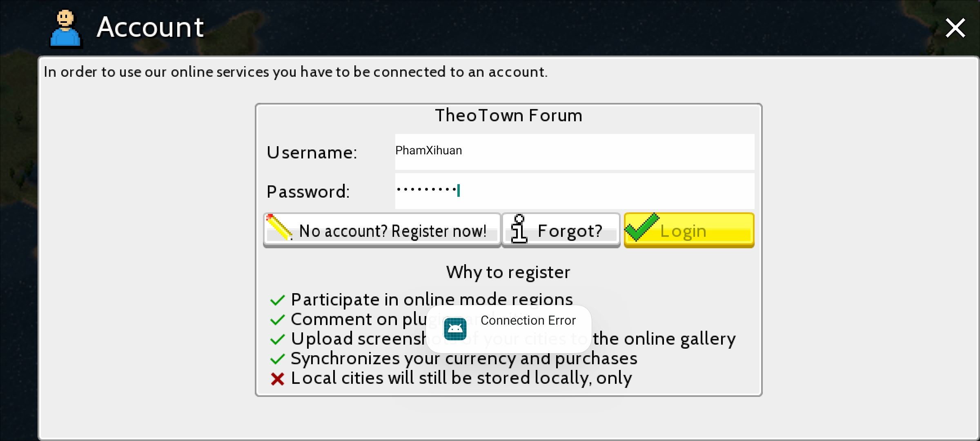
Task: Tap the Android icon in Connection Error toast
Action: coord(455,329)
